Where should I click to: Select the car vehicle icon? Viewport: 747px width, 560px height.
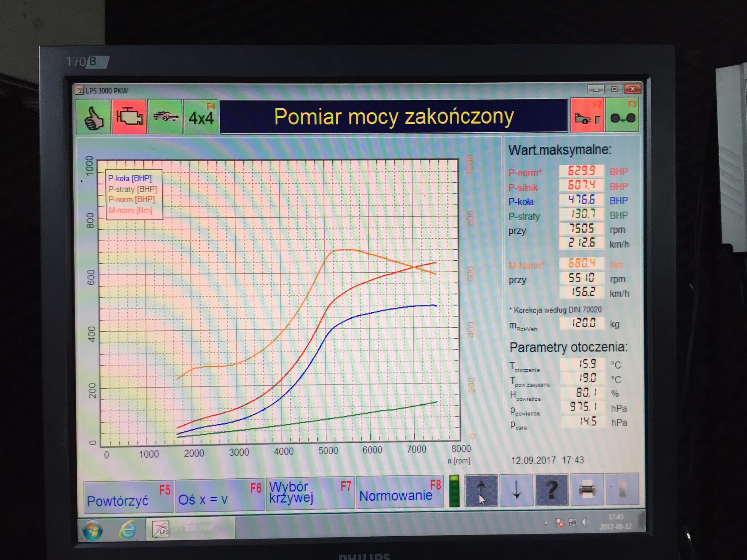tap(165, 117)
